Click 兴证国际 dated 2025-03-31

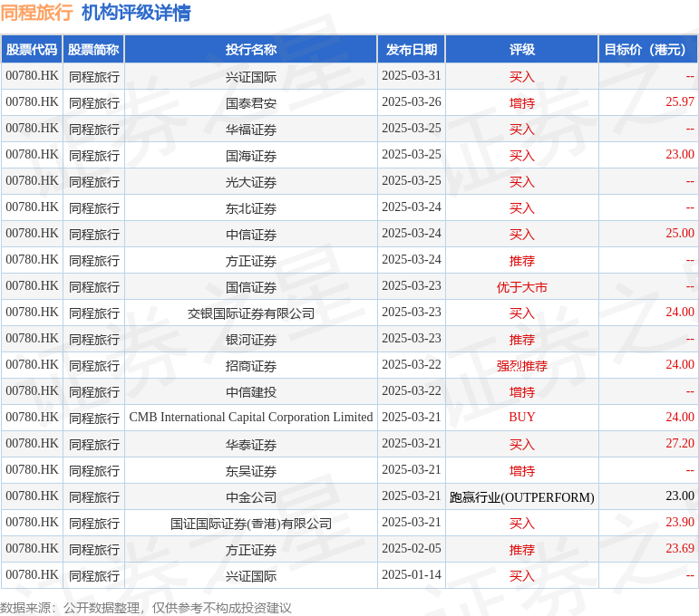[251, 77]
